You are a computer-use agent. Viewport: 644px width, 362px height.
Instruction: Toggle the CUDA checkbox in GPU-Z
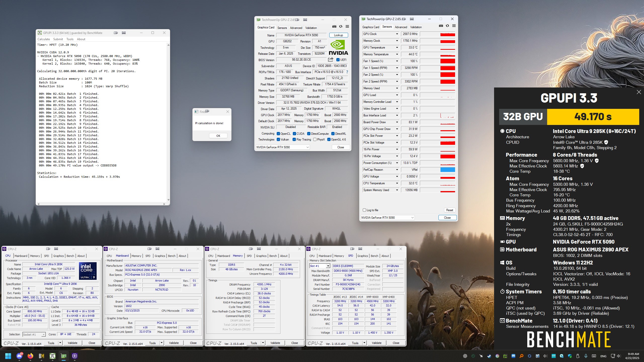294,134
